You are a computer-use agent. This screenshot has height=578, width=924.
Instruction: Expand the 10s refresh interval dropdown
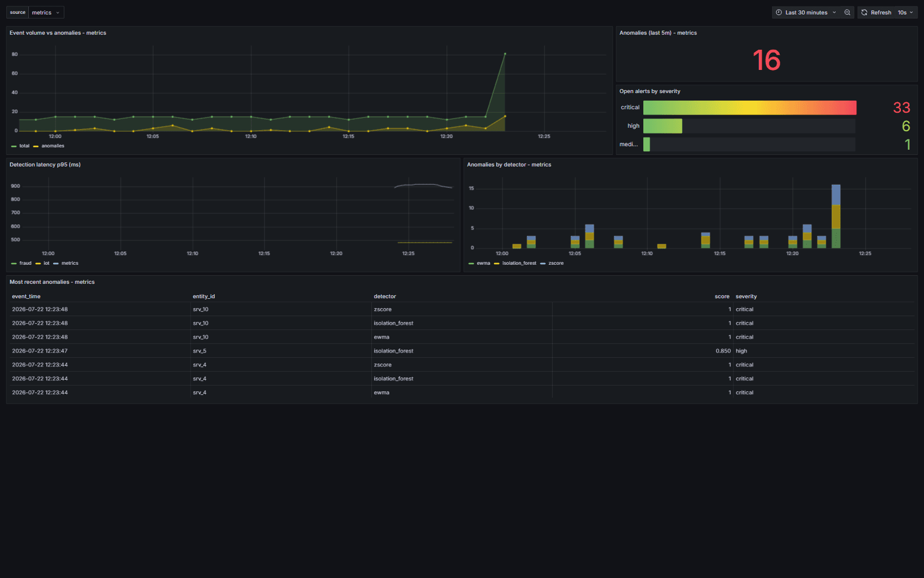tap(906, 12)
